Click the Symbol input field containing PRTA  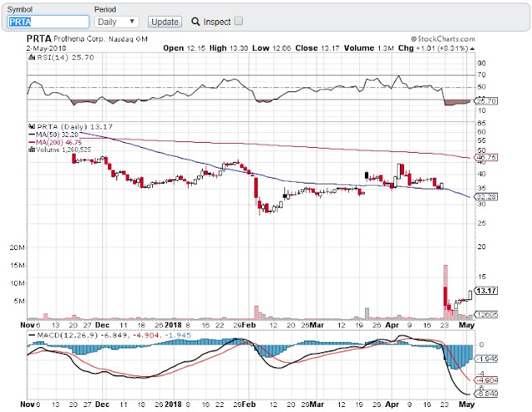tap(48, 22)
